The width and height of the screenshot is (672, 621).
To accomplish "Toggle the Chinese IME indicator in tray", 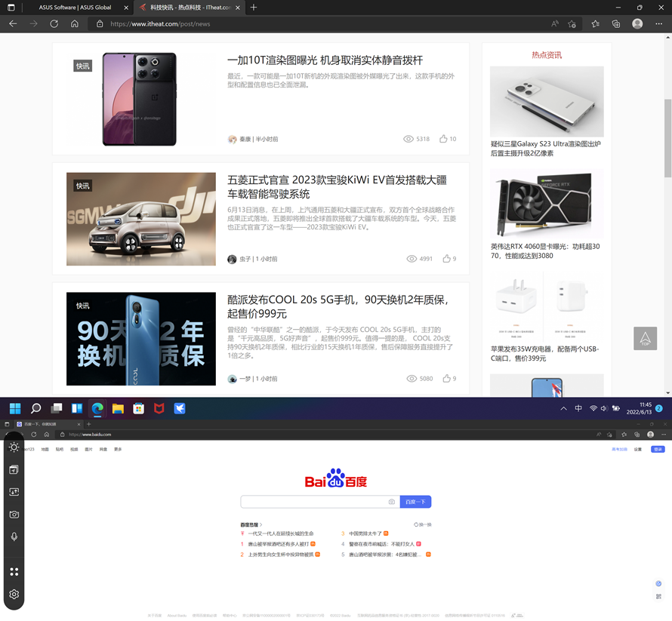I will [x=578, y=408].
